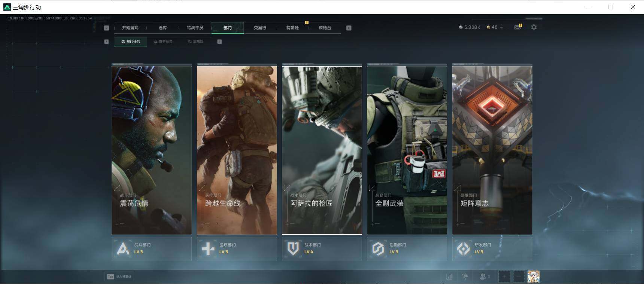
Task: Click the A key previous sub-tab icon
Action: point(106,42)
